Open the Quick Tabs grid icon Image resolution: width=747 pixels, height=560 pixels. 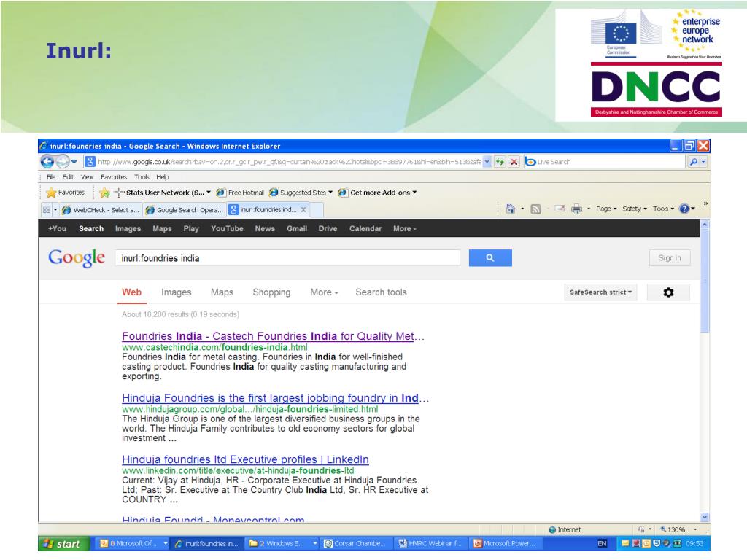pyautogui.click(x=47, y=209)
